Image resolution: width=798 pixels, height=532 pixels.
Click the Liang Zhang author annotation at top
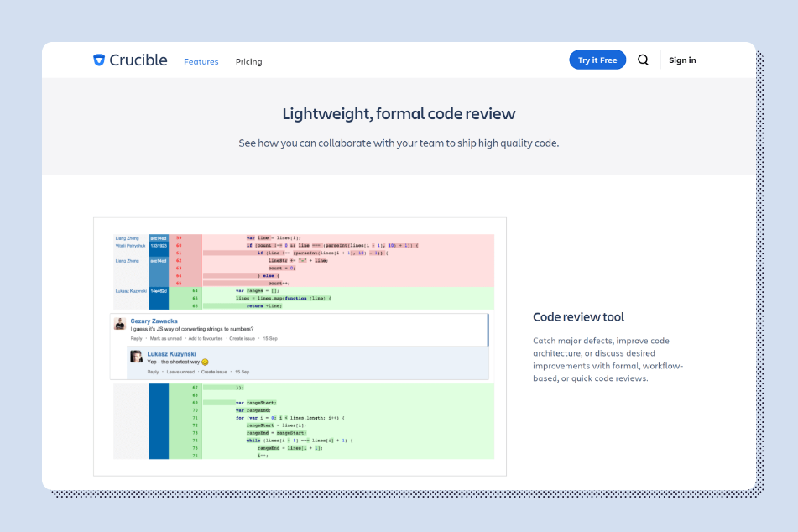tap(127, 238)
